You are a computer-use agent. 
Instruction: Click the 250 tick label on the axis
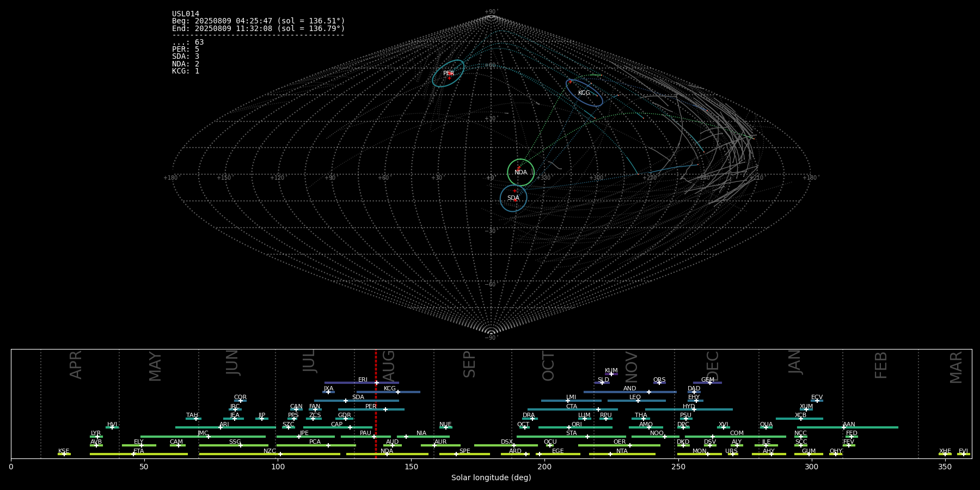pos(678,467)
